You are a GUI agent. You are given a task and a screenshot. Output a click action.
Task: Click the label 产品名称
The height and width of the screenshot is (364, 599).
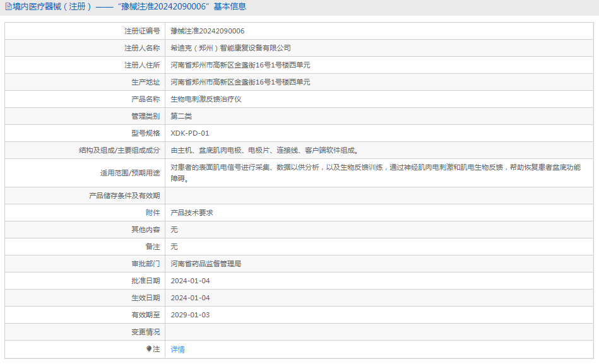coord(146,99)
